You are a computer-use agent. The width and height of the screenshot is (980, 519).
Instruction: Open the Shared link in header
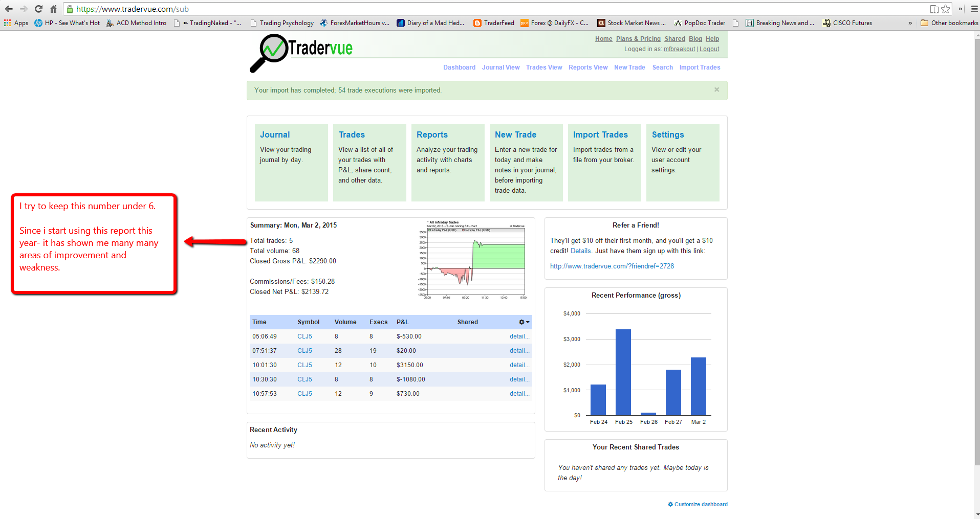(x=674, y=39)
